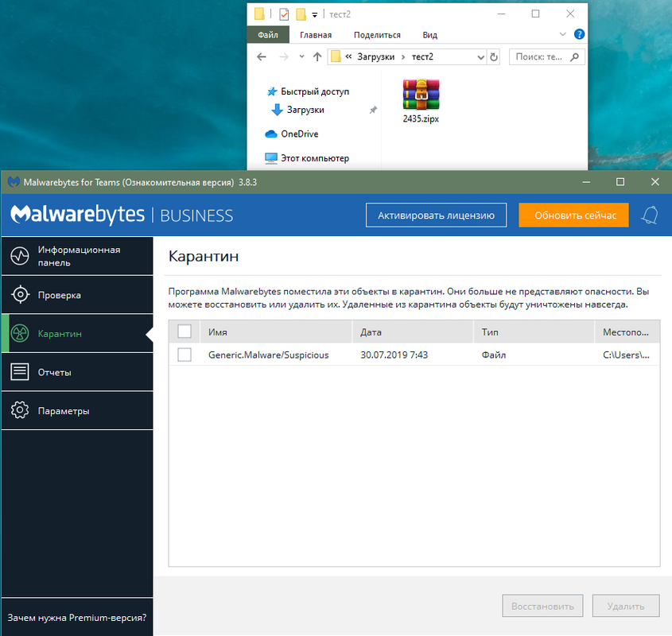Click the Местоположение column header
The height and width of the screenshot is (636, 672).
pyautogui.click(x=627, y=332)
